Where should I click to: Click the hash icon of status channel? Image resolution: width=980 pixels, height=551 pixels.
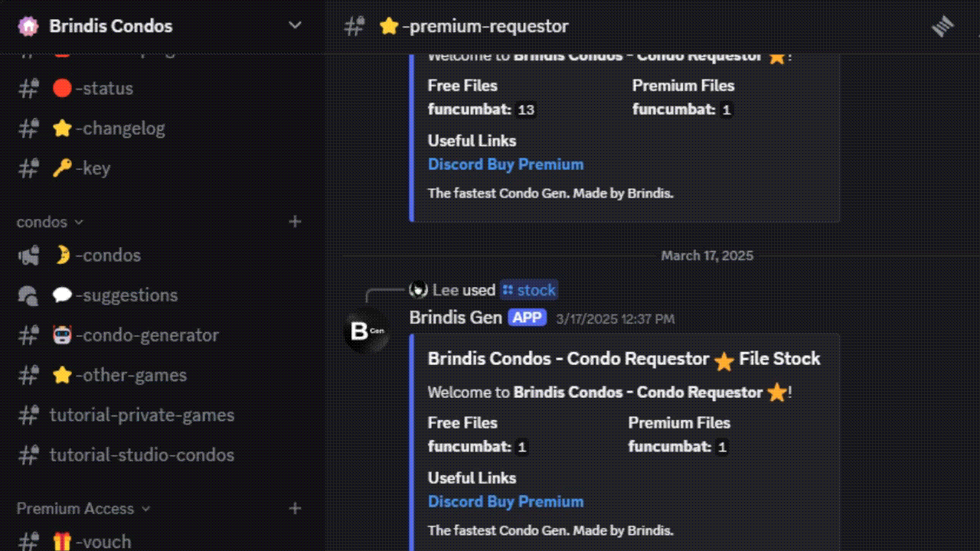point(29,88)
